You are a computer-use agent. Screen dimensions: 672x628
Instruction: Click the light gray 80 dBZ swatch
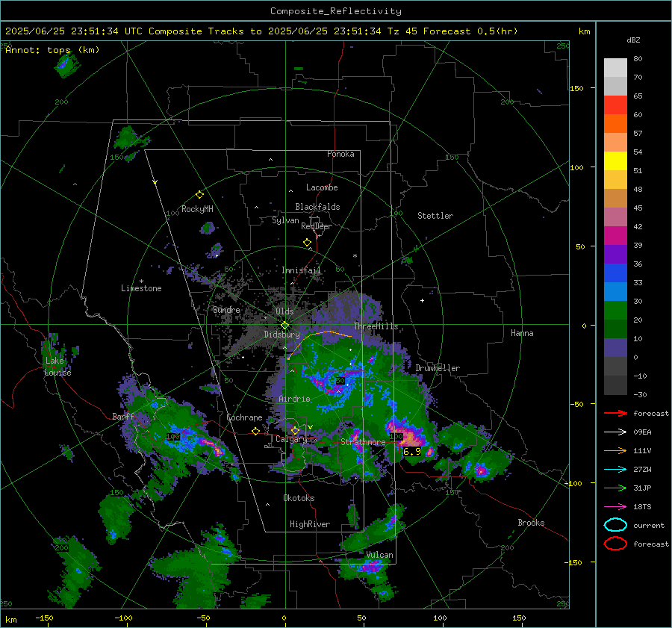click(x=615, y=67)
